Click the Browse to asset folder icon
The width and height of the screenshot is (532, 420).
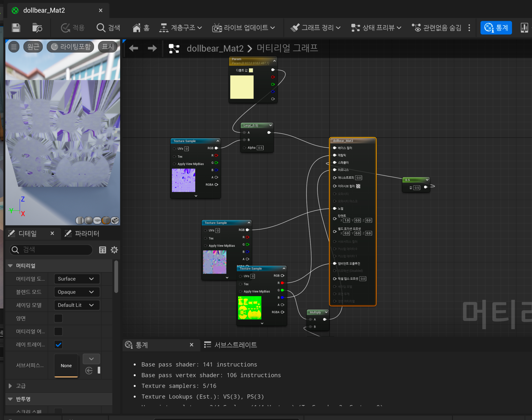tap(37, 28)
